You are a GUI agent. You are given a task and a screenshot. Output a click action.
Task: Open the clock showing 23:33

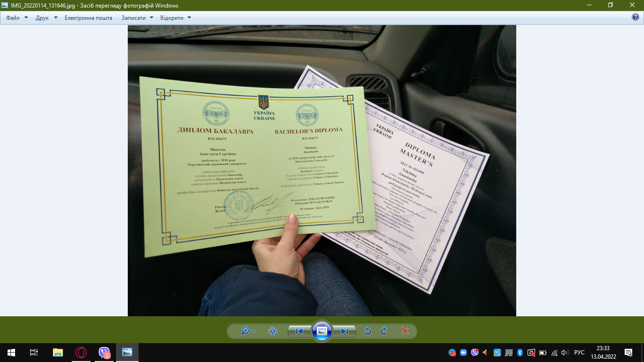click(603, 353)
